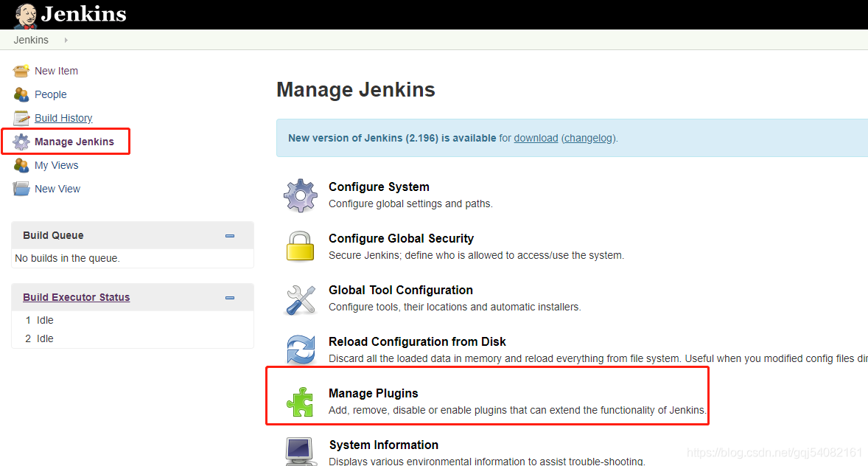Viewport: 868px width, 466px height.
Task: Open the changelog link
Action: pos(589,138)
